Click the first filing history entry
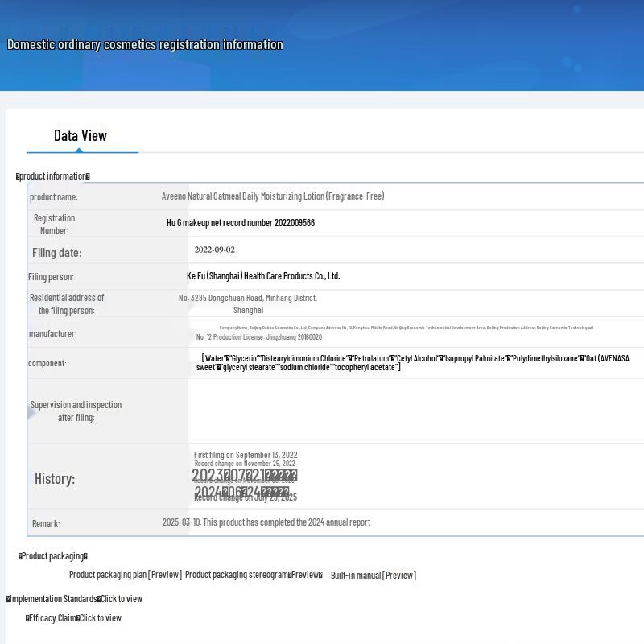The image size is (644, 644). click(246, 455)
